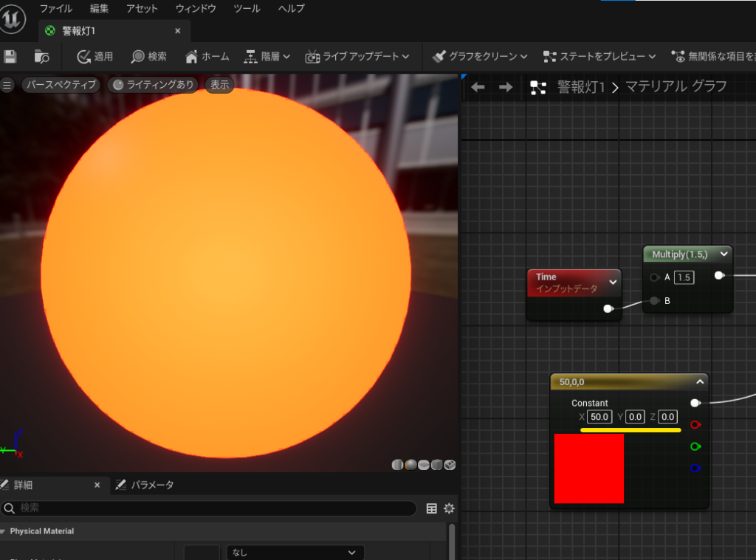The width and height of the screenshot is (756, 560).
Task: Click the X value field of the Constant node
Action: (599, 416)
